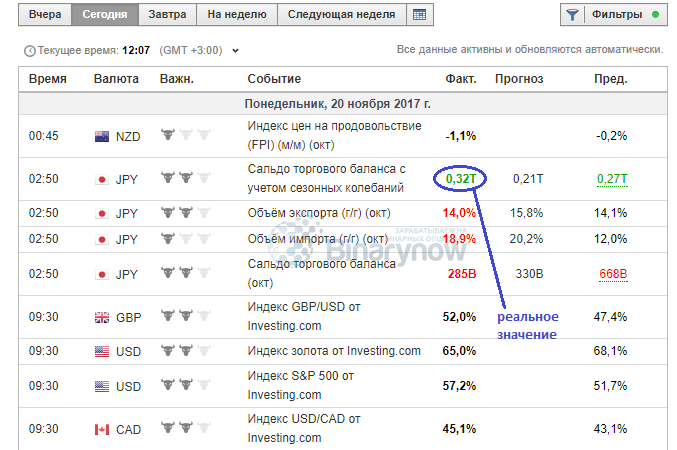Switch to the Завтра tab
677x450 pixels.
pyautogui.click(x=168, y=15)
